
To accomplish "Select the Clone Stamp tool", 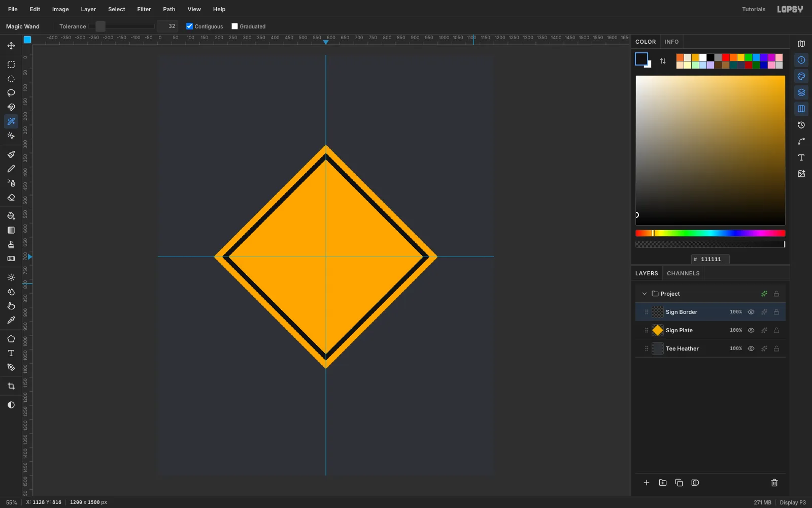I will click(11, 244).
